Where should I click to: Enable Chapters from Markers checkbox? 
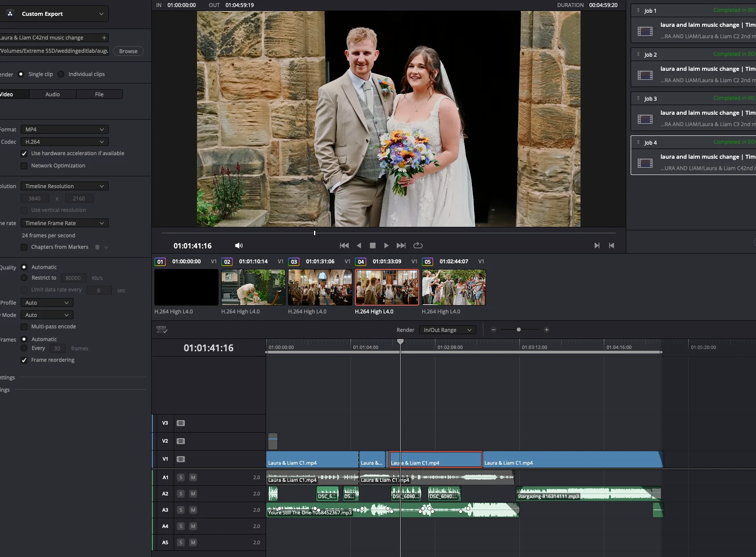tap(24, 247)
